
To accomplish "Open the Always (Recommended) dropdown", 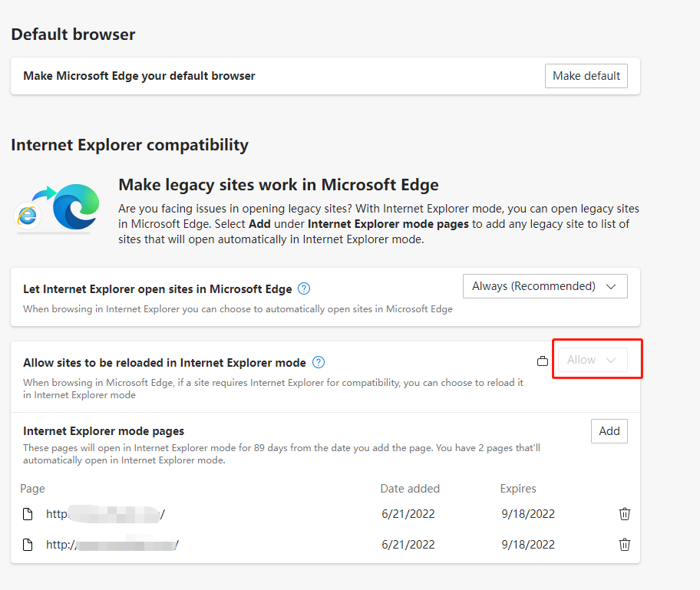I will tap(545, 286).
